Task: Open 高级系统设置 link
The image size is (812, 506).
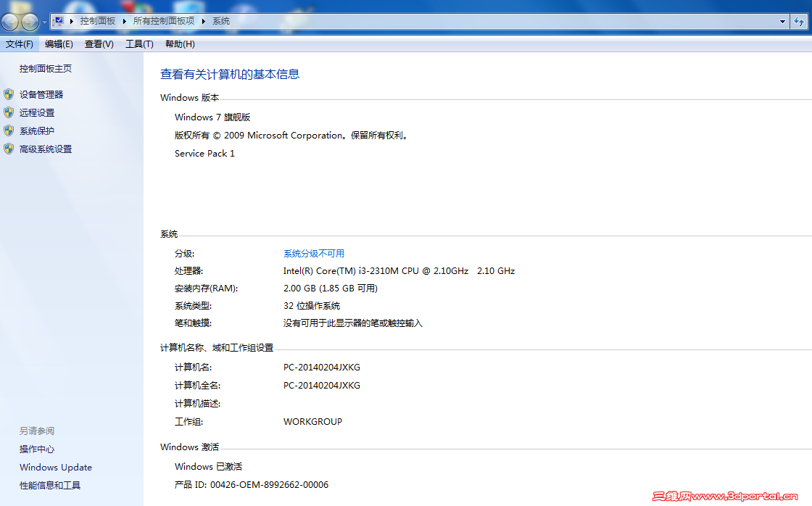Action: 46,149
